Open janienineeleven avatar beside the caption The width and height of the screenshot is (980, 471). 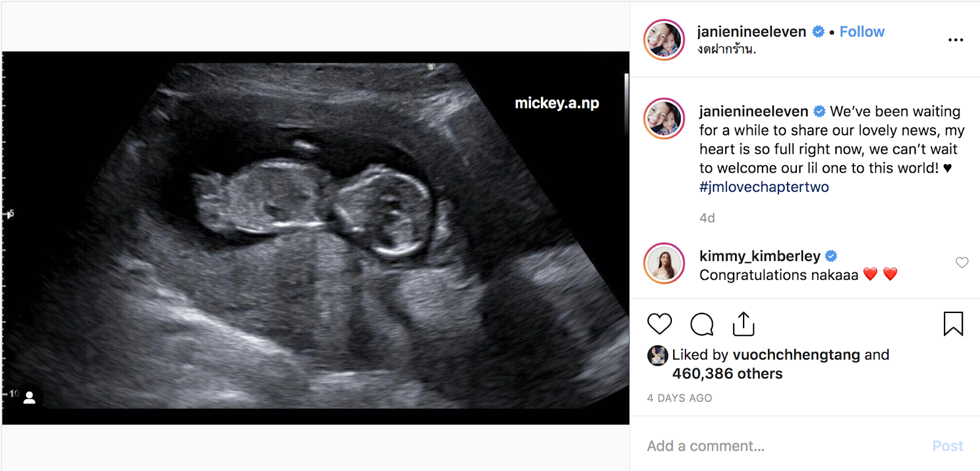[x=664, y=118]
